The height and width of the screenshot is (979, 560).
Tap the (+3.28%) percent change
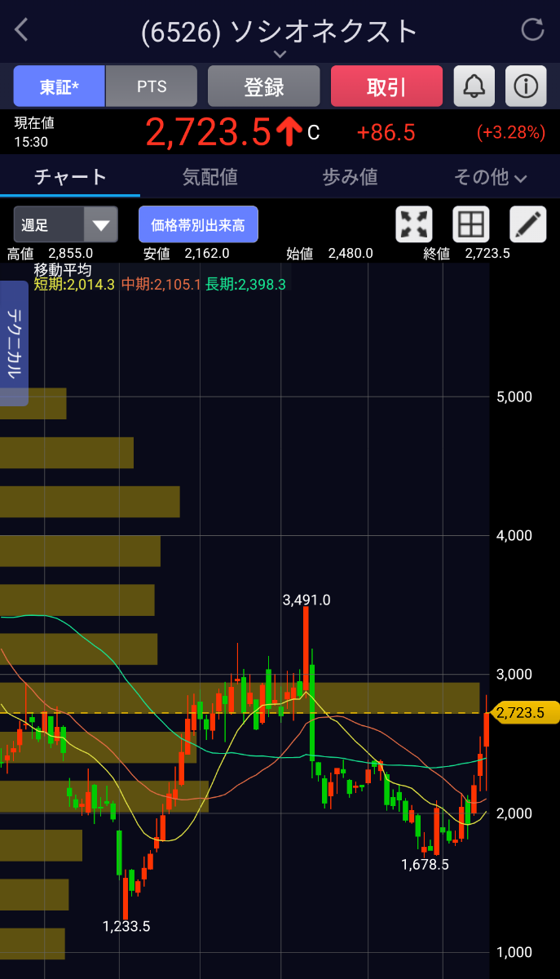tap(511, 132)
